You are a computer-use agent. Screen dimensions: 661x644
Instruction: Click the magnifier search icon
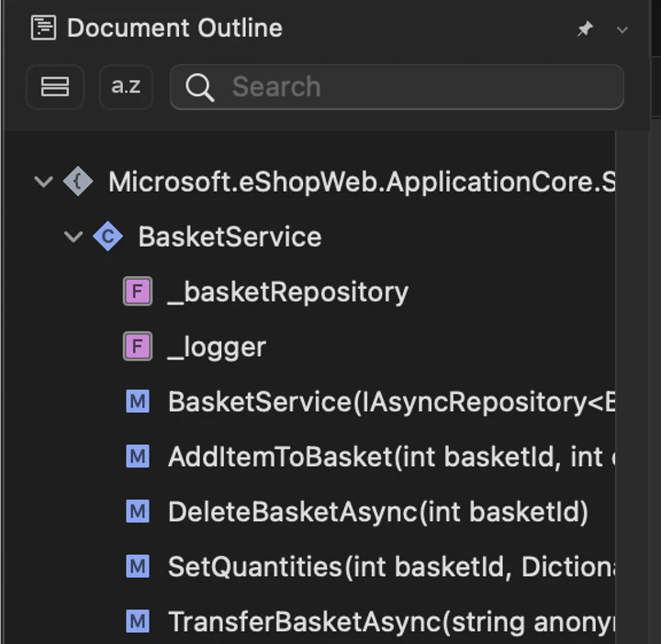[200, 87]
